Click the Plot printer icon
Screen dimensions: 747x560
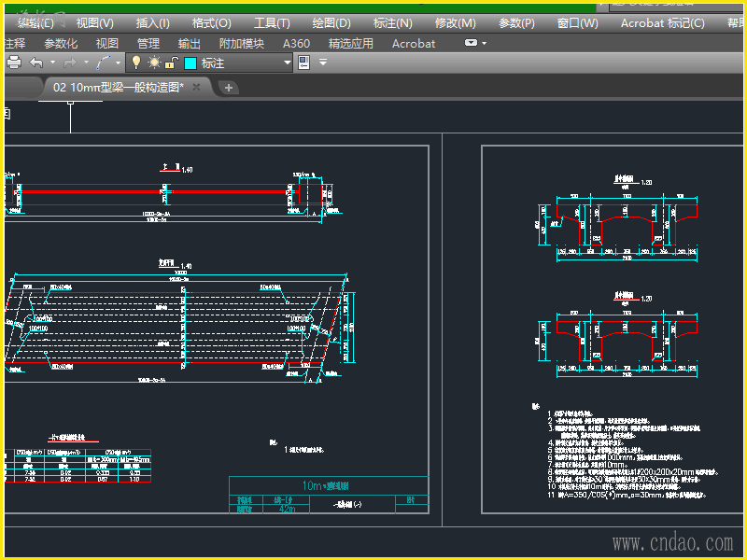[14, 63]
